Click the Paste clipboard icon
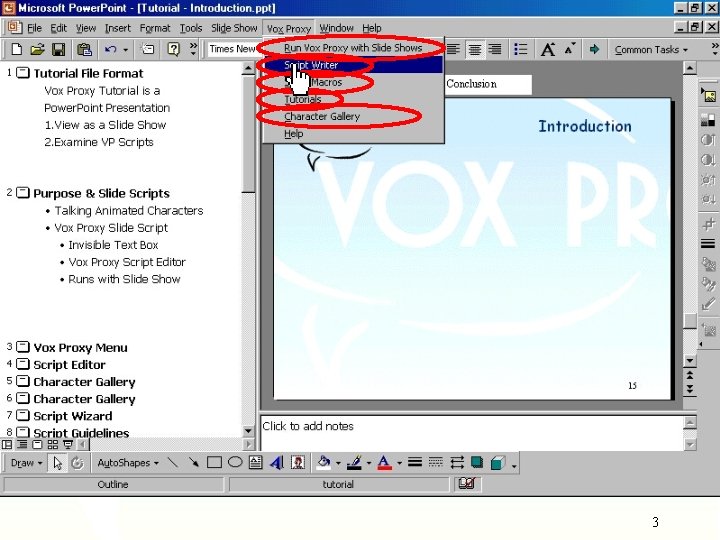This screenshot has width=720, height=540. click(84, 49)
